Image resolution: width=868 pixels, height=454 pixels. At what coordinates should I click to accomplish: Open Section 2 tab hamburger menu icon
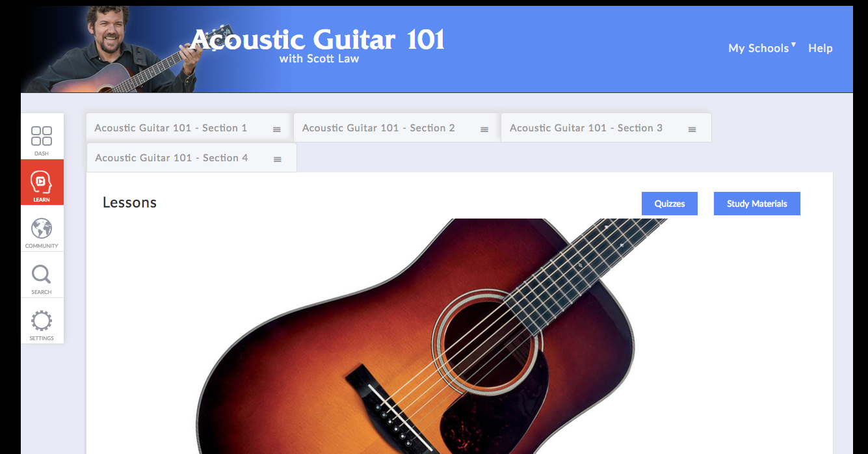click(484, 129)
